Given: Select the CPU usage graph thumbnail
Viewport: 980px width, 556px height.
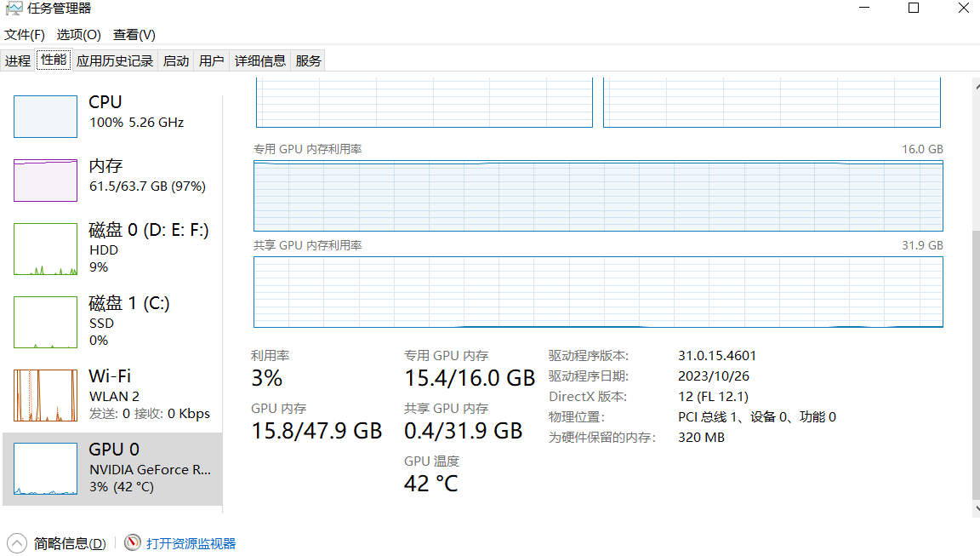Looking at the screenshot, I should [x=45, y=117].
